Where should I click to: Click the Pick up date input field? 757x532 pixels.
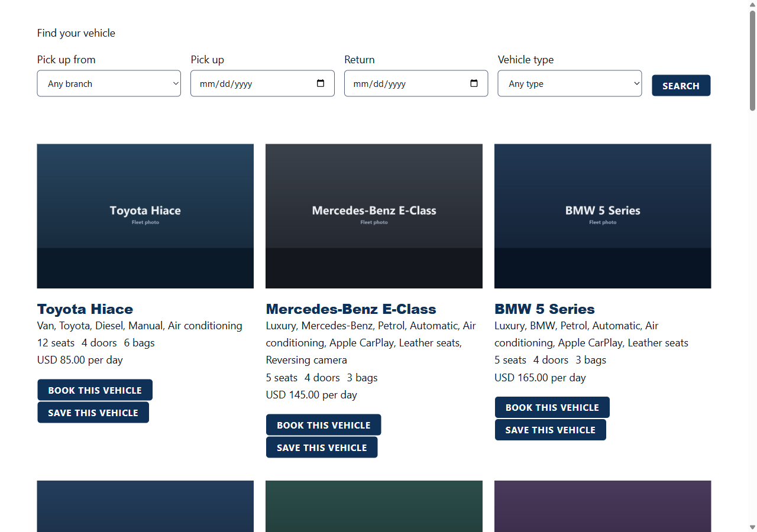262,83
